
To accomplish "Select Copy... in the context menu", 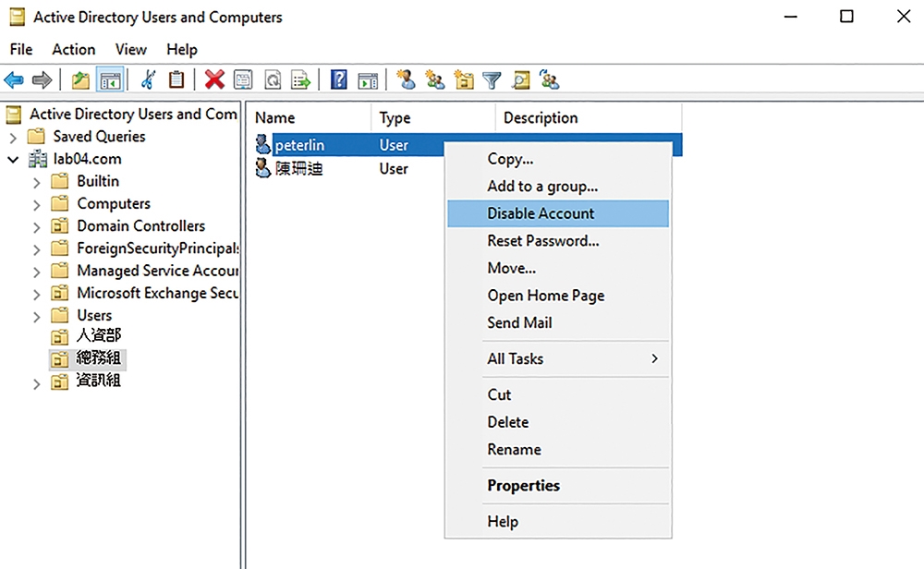I will (558, 159).
